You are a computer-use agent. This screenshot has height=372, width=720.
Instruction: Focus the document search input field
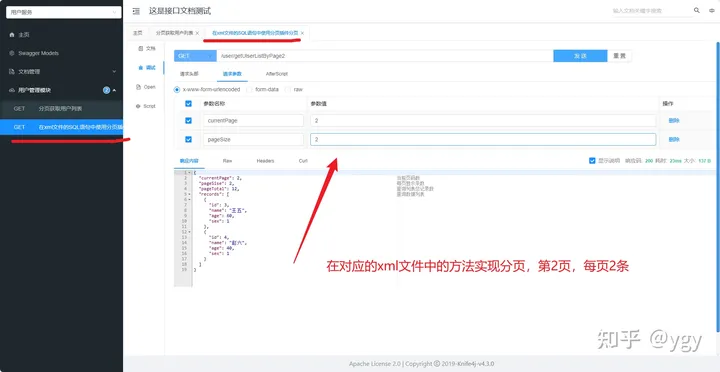click(652, 11)
